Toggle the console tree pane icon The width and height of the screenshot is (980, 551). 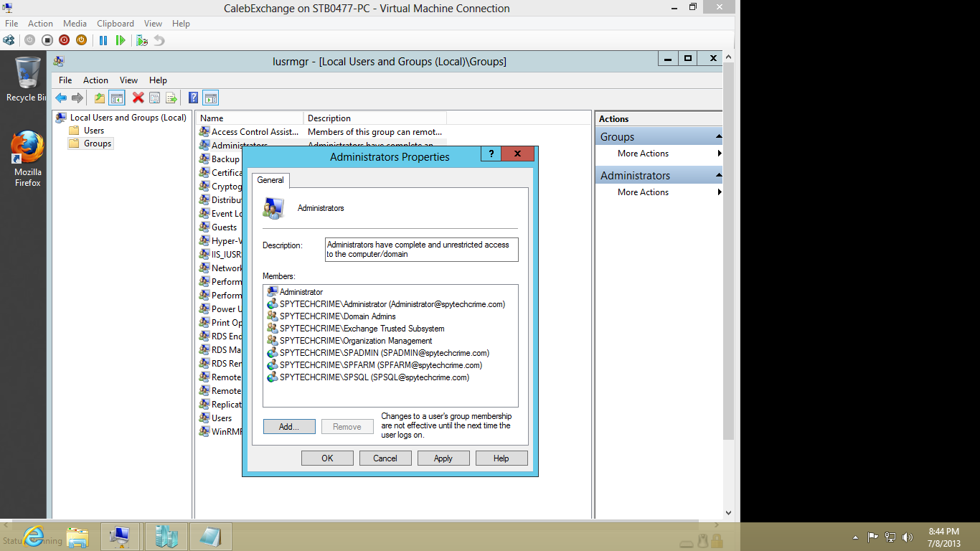point(117,98)
